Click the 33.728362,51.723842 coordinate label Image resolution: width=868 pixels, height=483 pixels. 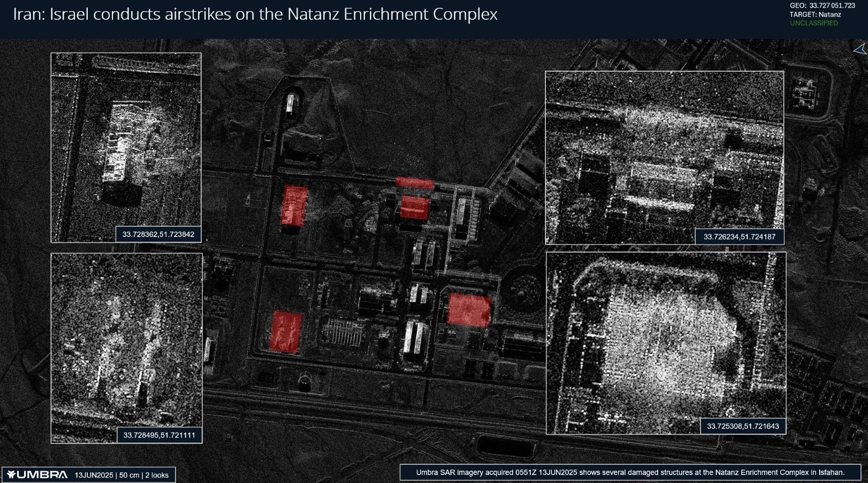point(158,234)
